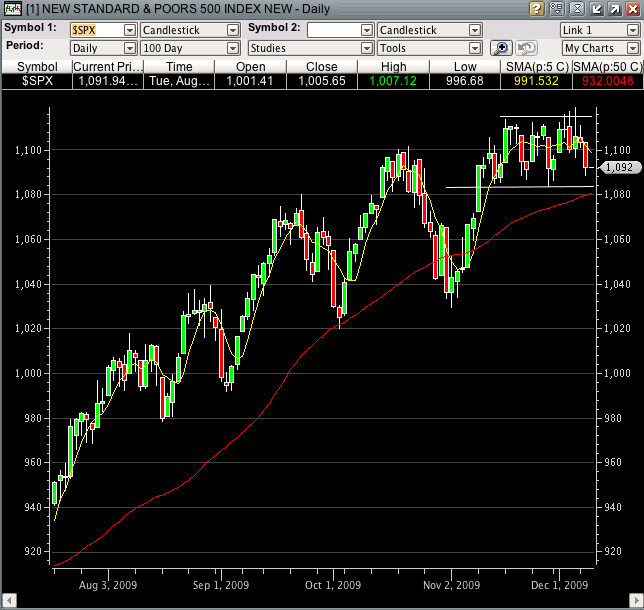Click the down-left arrow shrink window icon
The height and width of the screenshot is (610, 644).
595,8
